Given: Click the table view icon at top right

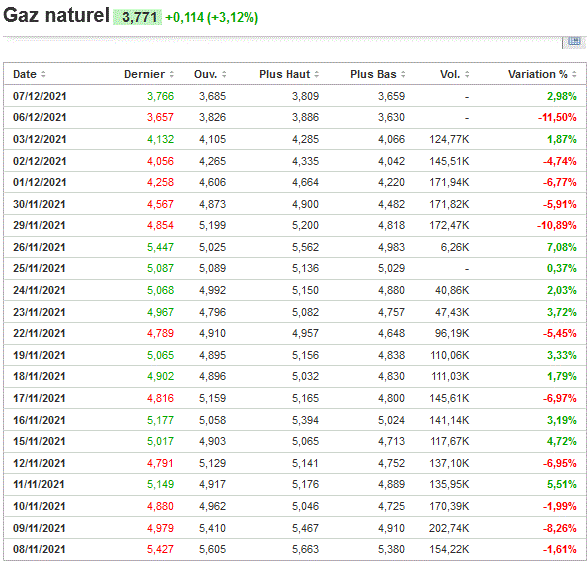Looking at the screenshot, I should 574,41.
